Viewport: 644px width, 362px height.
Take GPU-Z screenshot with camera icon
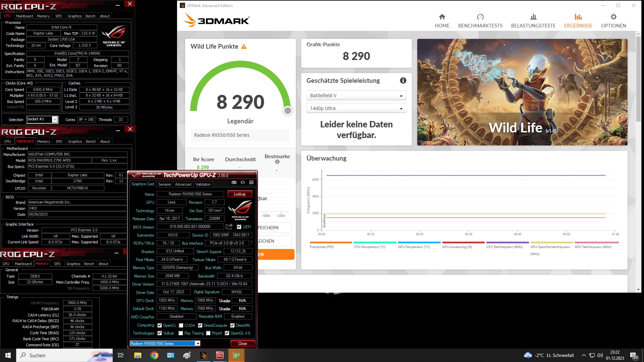pyautogui.click(x=234, y=183)
